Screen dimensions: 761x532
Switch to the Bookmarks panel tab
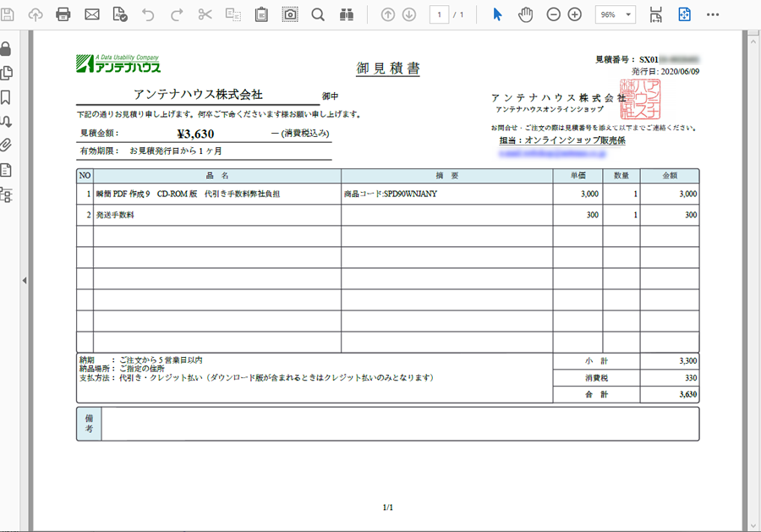coord(9,97)
